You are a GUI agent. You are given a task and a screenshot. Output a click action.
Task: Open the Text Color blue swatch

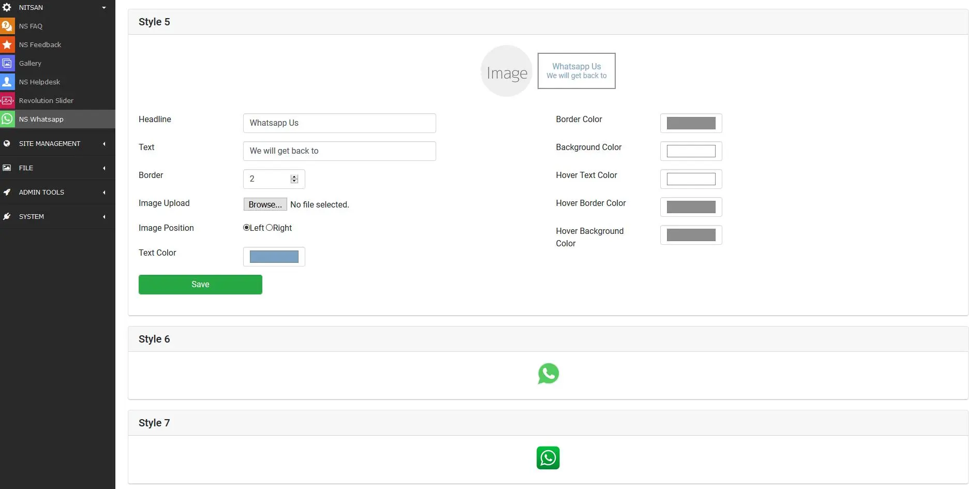coord(274,257)
